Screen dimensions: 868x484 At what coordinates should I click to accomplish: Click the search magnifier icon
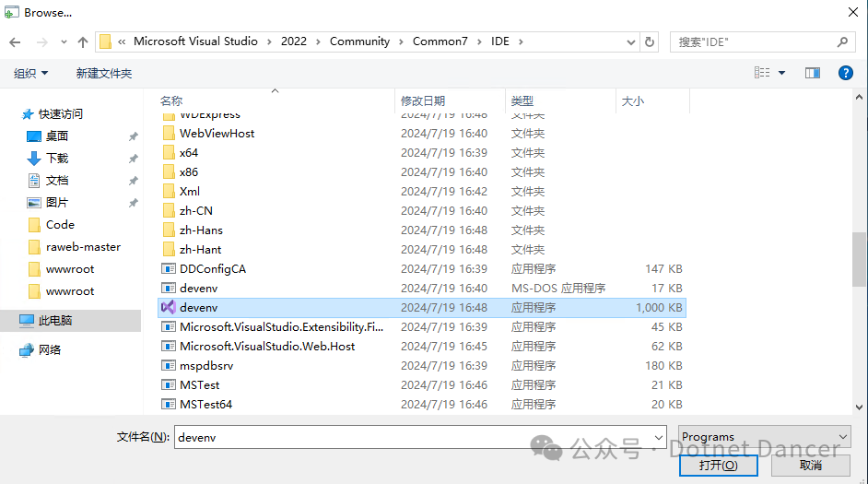point(842,42)
